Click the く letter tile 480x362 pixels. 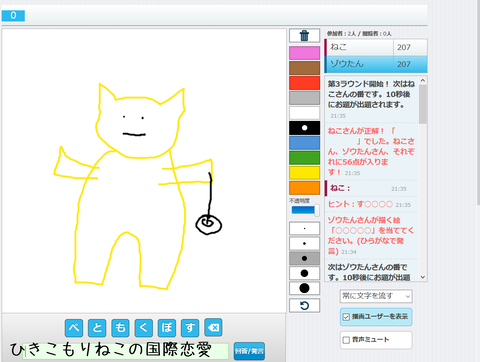coord(144,328)
